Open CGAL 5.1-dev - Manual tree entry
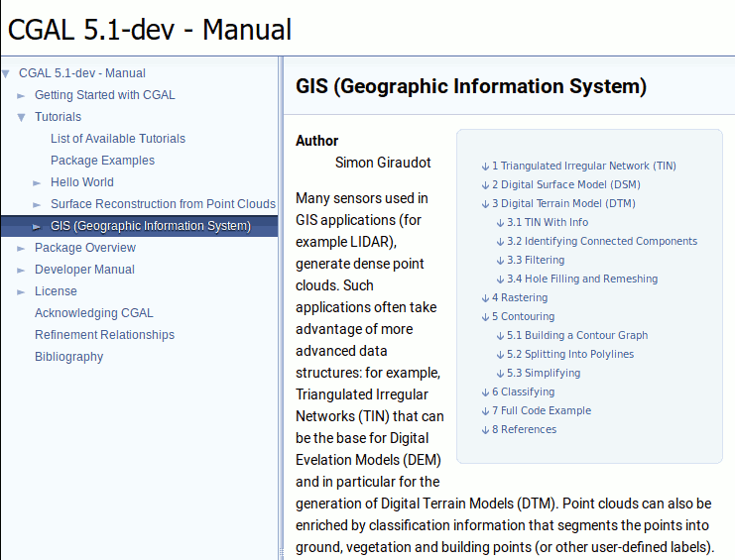 (82, 73)
